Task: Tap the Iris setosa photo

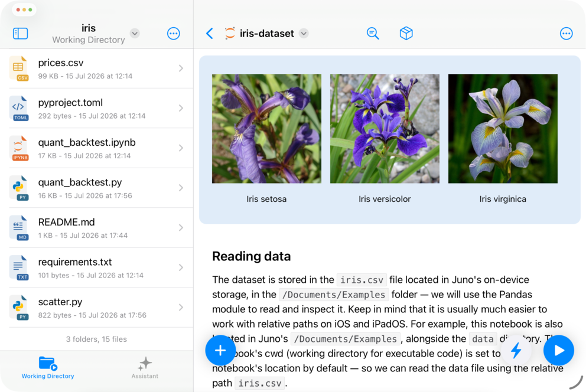Action: [x=266, y=129]
